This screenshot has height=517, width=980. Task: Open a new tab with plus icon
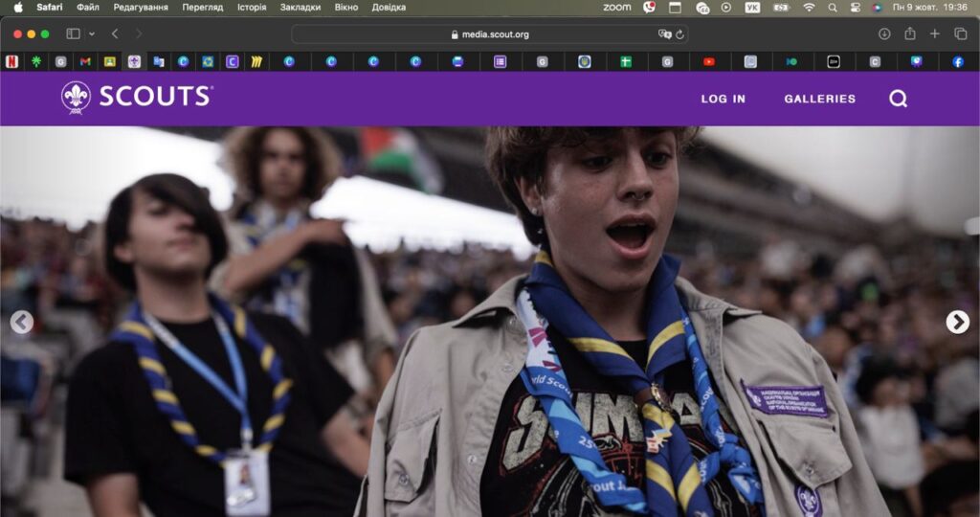click(935, 34)
